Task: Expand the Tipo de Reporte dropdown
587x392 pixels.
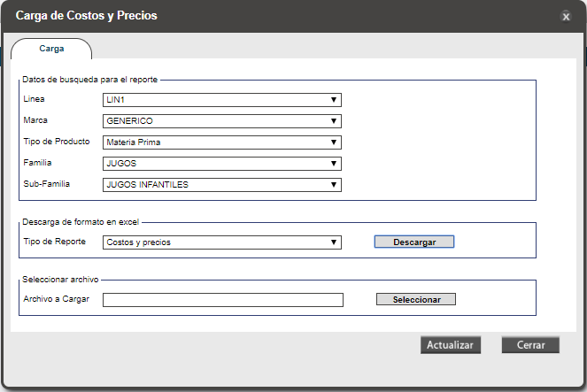Action: pos(221,242)
